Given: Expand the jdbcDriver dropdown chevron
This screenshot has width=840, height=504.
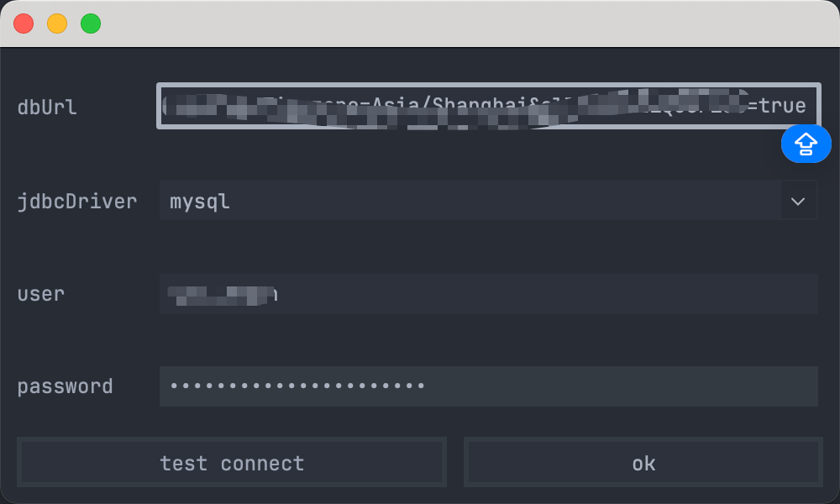Looking at the screenshot, I should click(798, 202).
